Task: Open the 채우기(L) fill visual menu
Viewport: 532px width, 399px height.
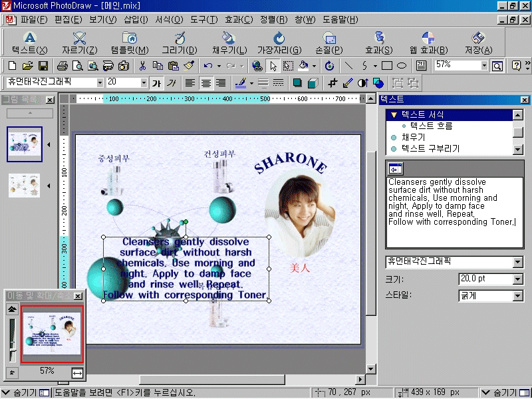Action: pos(229,43)
